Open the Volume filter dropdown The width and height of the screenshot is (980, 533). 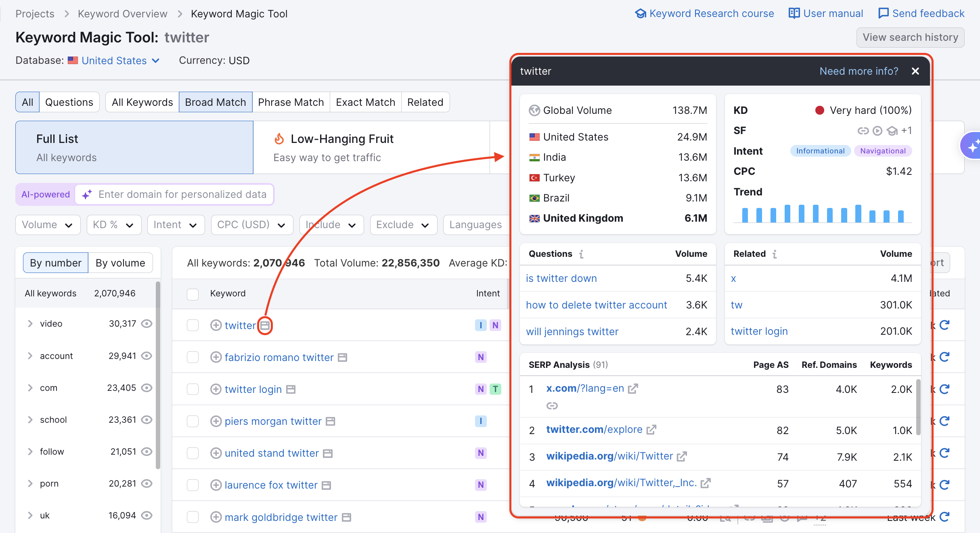click(x=47, y=225)
